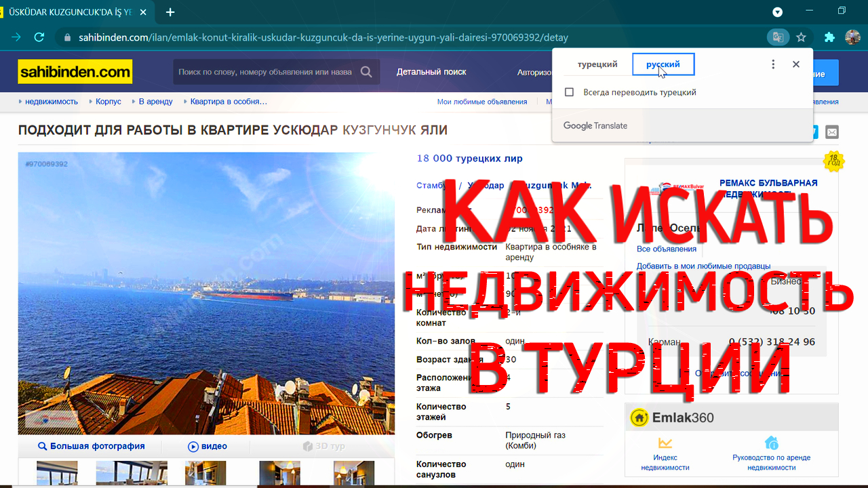Open translate popup three-dot options
Screen dimensions: 868x488
point(773,64)
